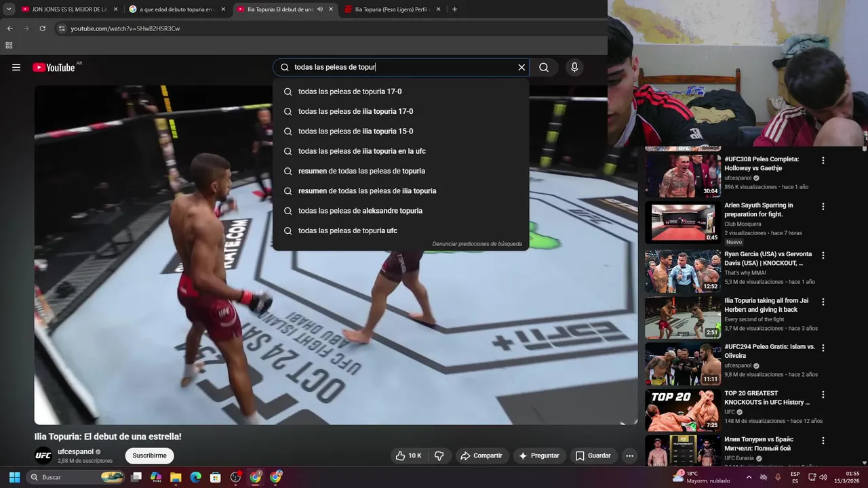Viewport: 868px width, 488px height.
Task: Choose suggestion 'ilia topuria 15-0'
Action: click(x=401, y=131)
